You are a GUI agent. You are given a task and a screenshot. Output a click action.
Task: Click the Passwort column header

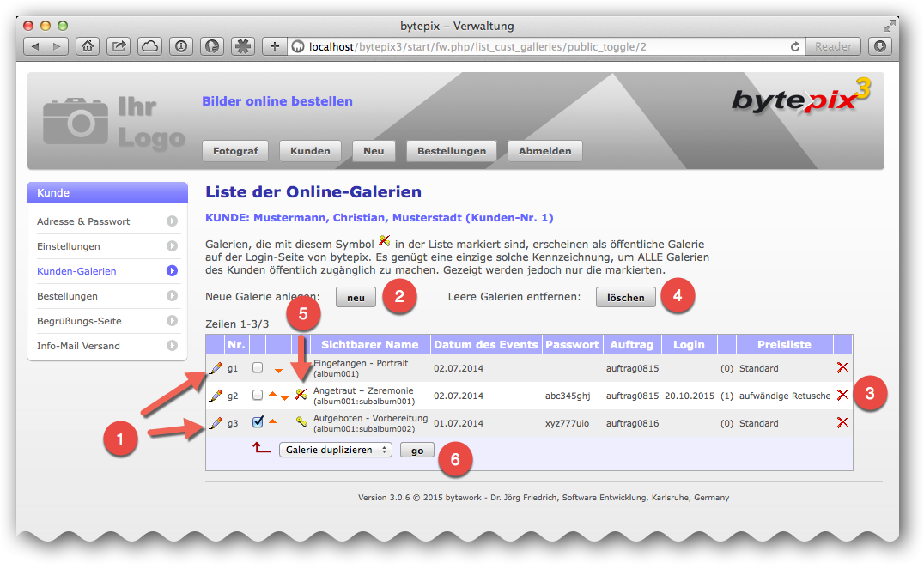572,344
